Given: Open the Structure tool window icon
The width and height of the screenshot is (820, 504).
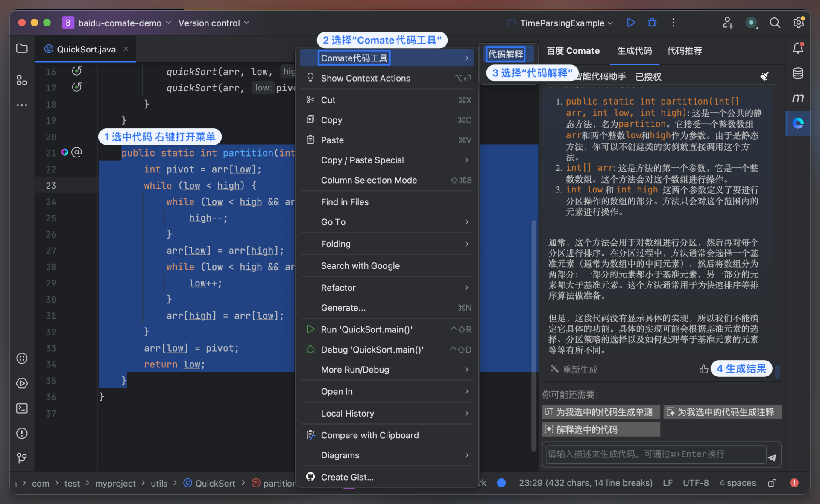Looking at the screenshot, I should pos(22,80).
